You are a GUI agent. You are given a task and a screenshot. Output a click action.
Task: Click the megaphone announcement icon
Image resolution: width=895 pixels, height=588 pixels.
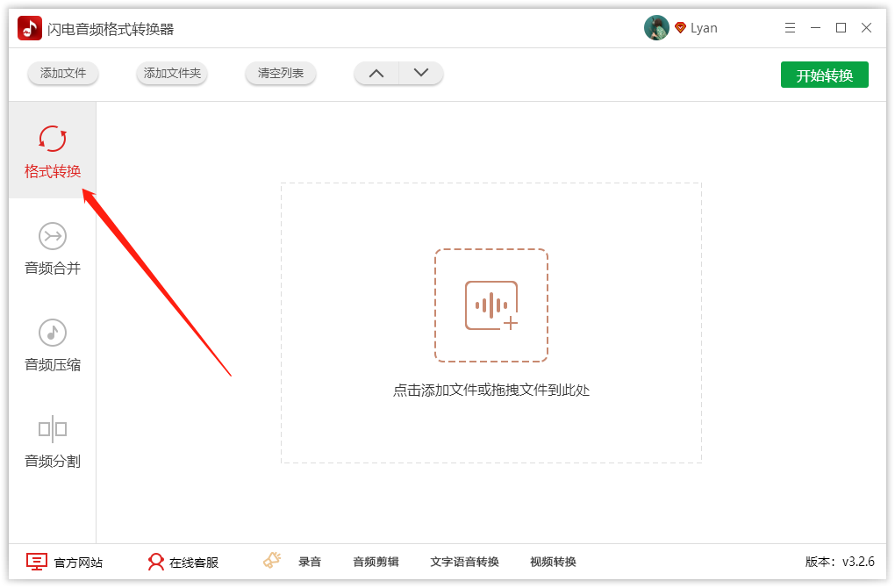(272, 560)
